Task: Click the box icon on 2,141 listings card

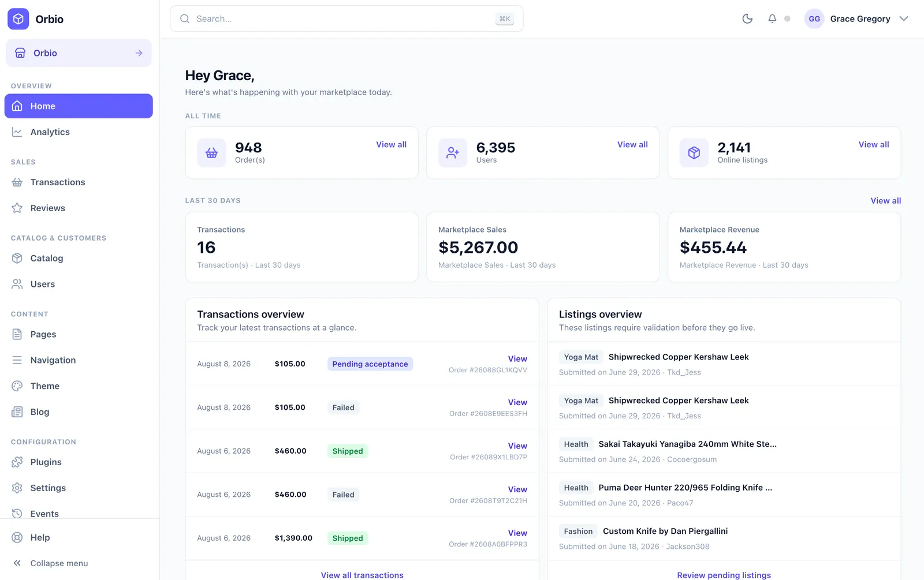Action: coord(694,153)
